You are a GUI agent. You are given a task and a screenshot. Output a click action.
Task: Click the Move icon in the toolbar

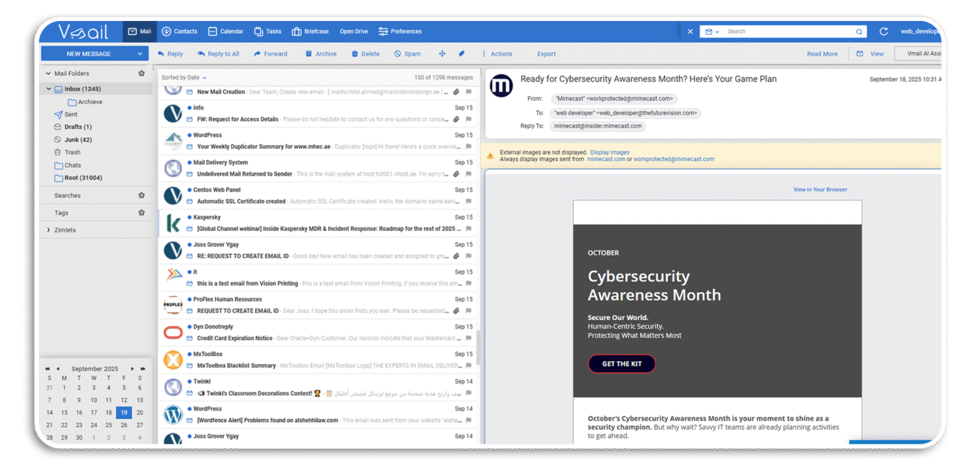click(442, 54)
